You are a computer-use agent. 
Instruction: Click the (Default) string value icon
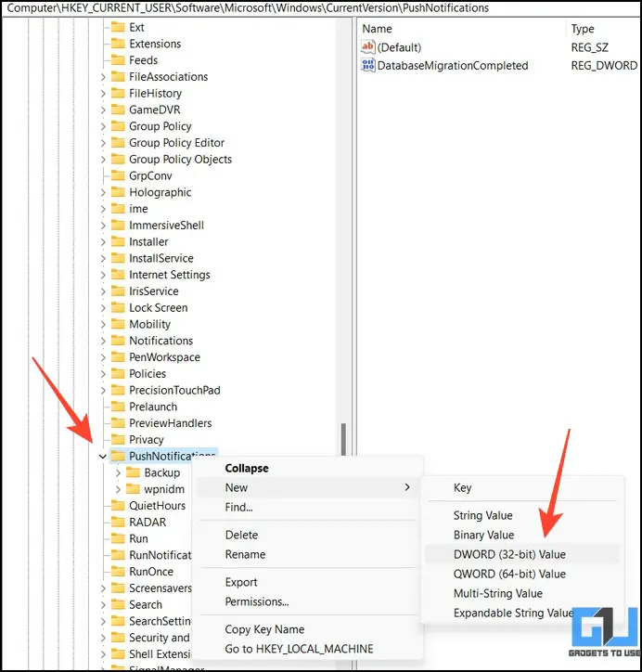(x=368, y=47)
